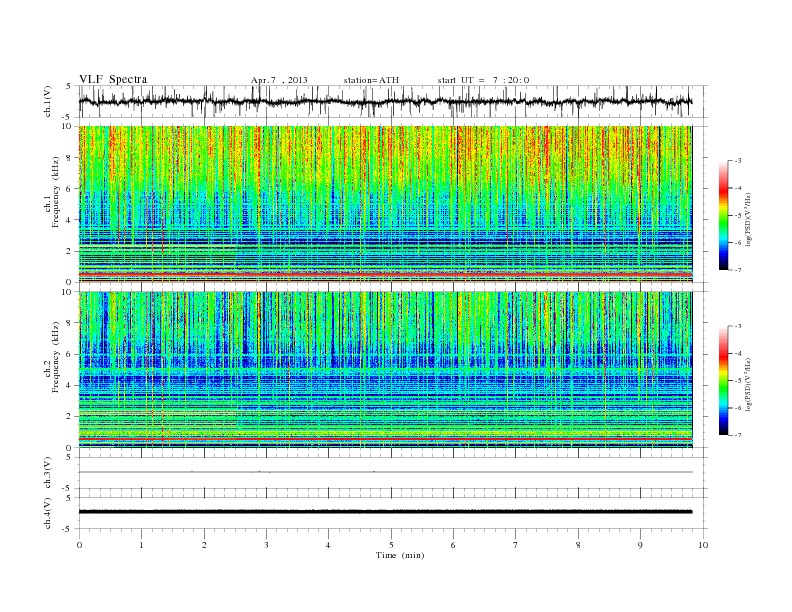
Task: Click the "Time (min)" x-axis label
Action: point(400,555)
